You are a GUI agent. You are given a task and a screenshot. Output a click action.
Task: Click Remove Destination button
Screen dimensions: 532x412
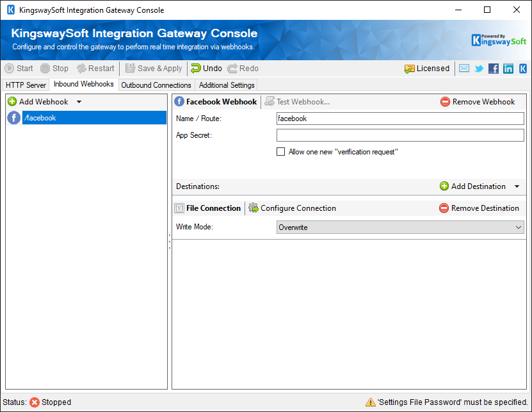(x=479, y=208)
